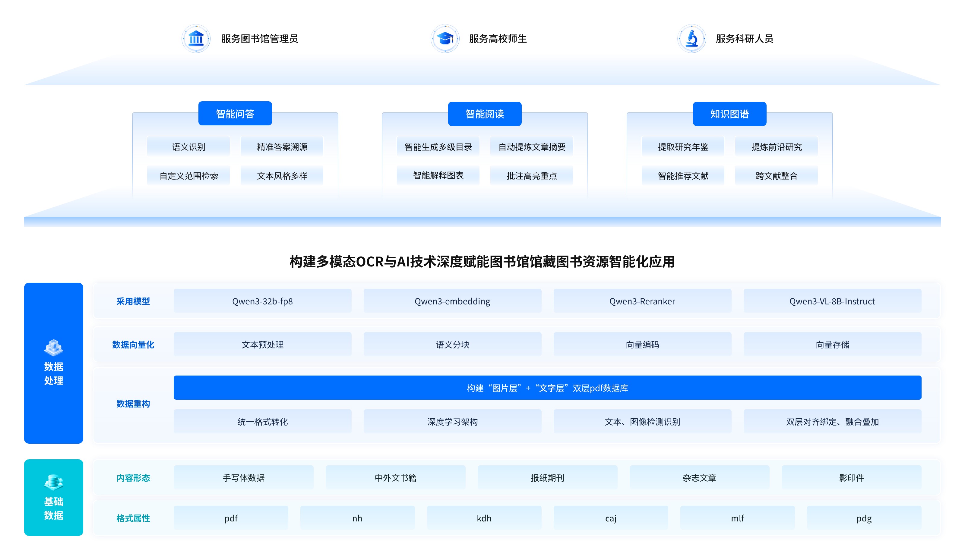Click the 数据向量化 row label
The width and height of the screenshot is (965, 560).
click(133, 344)
